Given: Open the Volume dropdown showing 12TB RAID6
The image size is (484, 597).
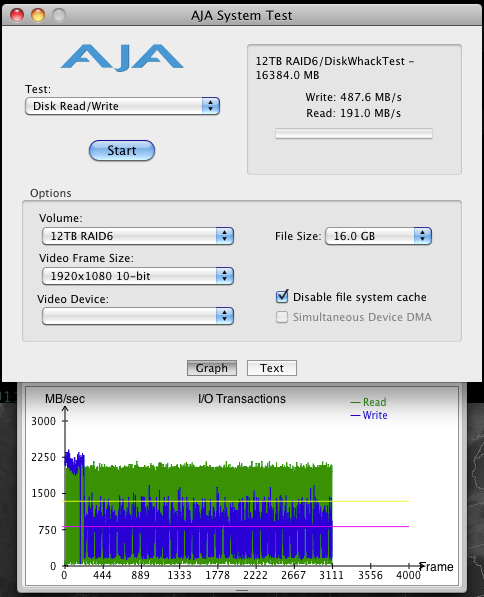Looking at the screenshot, I should pos(137,236).
